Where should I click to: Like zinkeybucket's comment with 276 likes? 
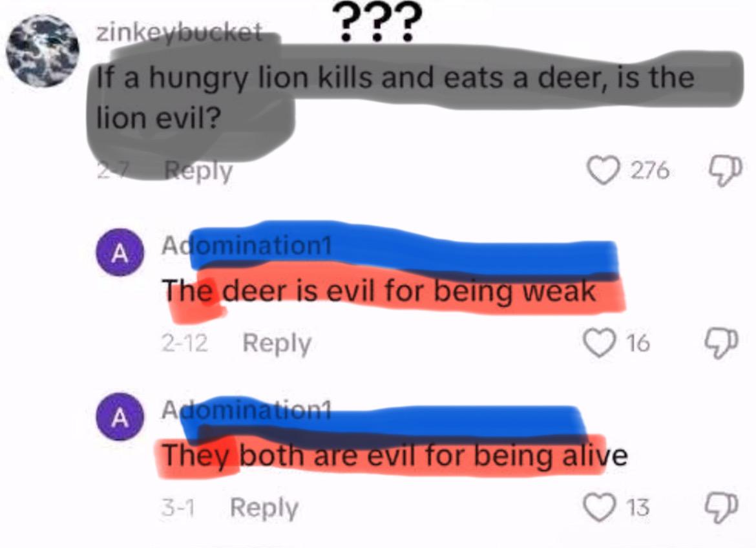coord(603,171)
